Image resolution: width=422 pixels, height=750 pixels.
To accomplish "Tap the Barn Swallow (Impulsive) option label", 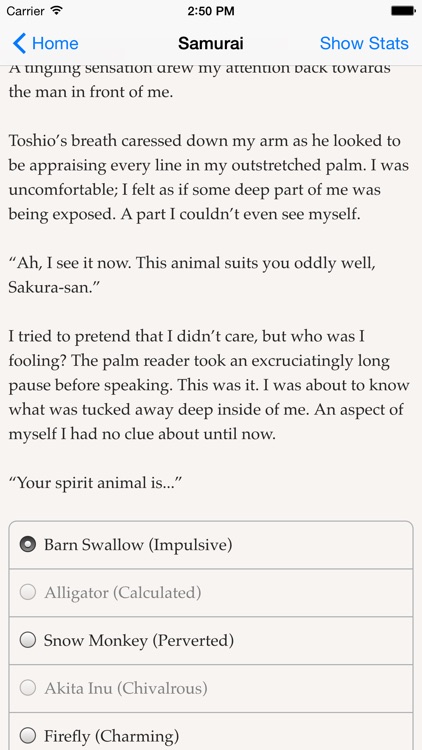I will tap(138, 545).
